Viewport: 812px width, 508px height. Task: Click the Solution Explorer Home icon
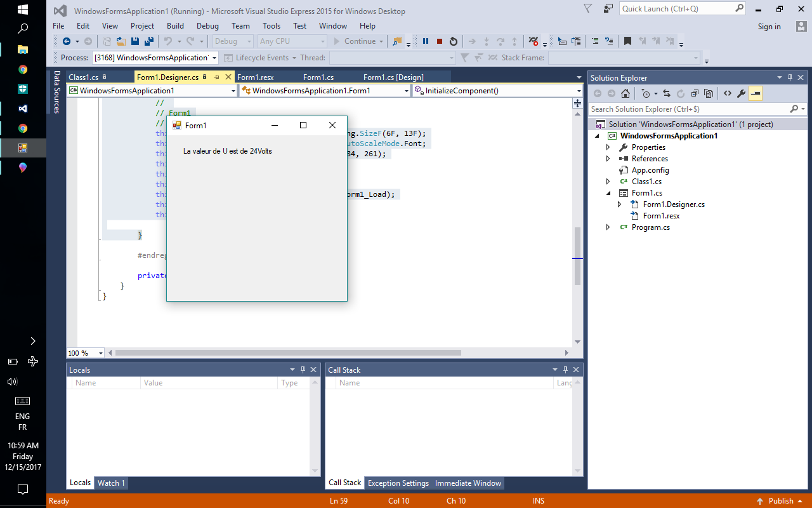[625, 93]
